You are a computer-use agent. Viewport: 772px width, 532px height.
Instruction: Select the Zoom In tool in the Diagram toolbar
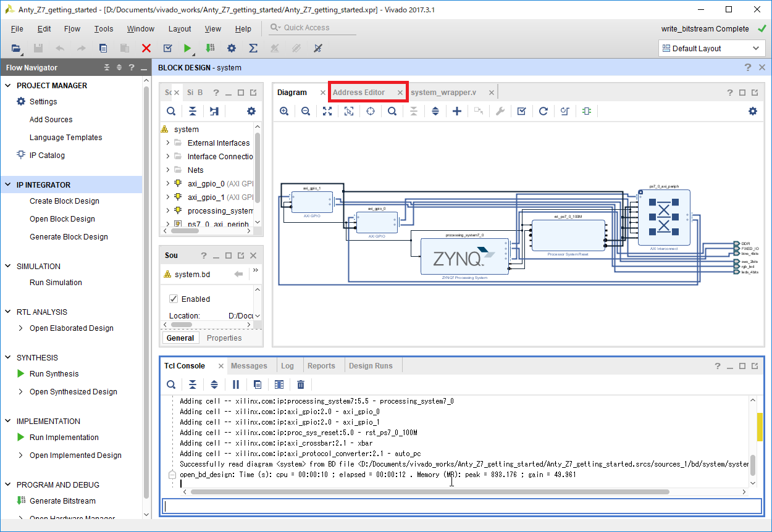tap(284, 111)
